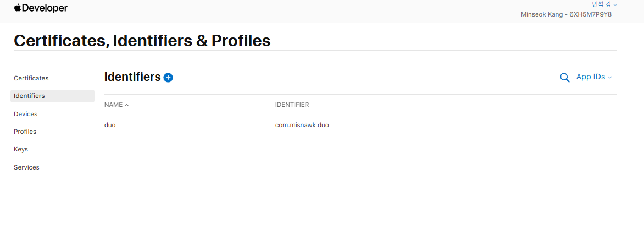The width and height of the screenshot is (644, 234).
Task: Click the IDENTIFIER column header
Action: (292, 105)
